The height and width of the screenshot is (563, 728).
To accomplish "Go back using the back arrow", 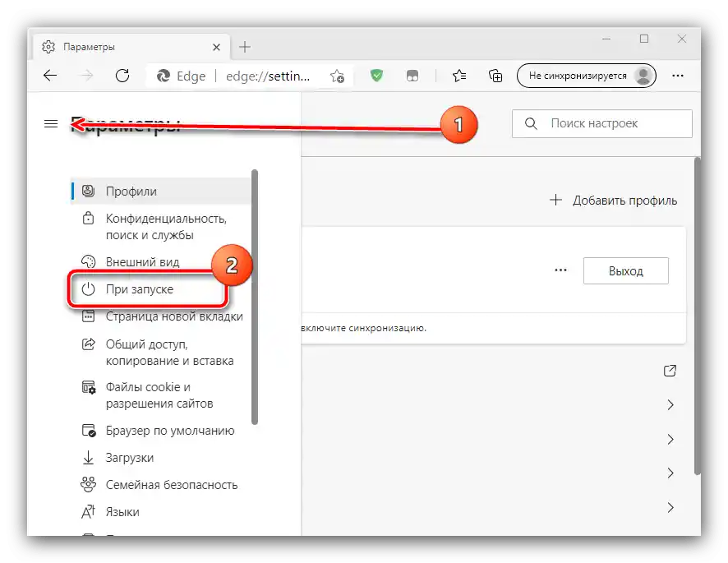I will coord(49,75).
